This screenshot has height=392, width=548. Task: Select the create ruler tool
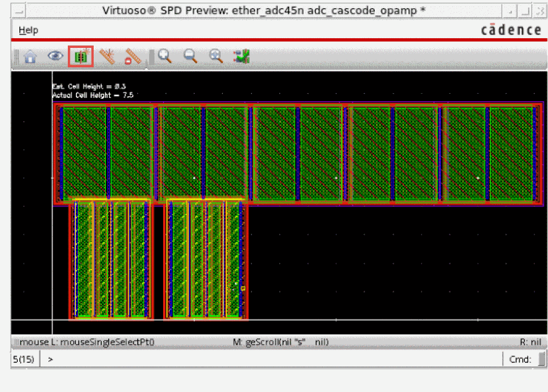click(108, 57)
